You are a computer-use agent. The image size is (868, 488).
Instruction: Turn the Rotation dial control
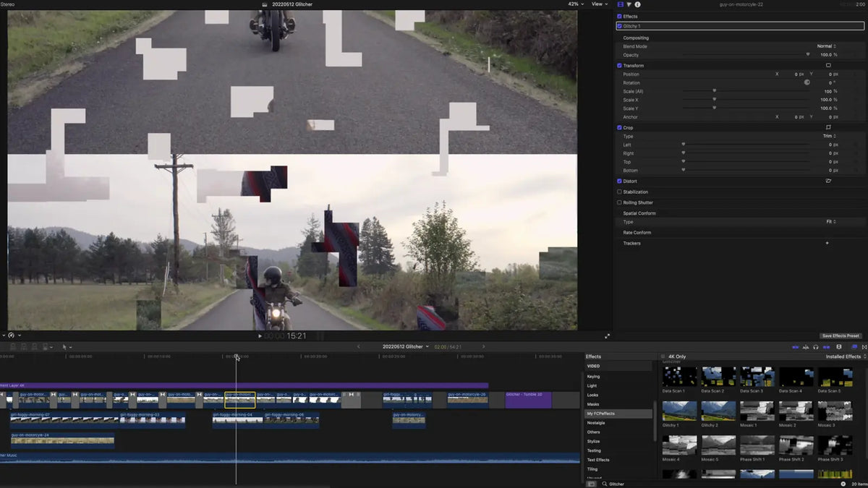[807, 82]
